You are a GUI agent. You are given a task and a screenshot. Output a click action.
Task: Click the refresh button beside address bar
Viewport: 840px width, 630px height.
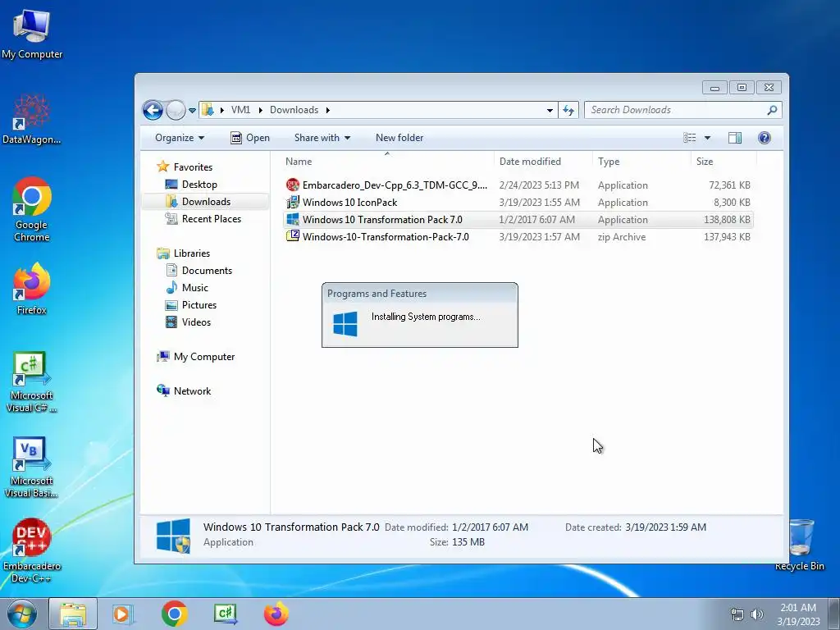[x=568, y=111]
